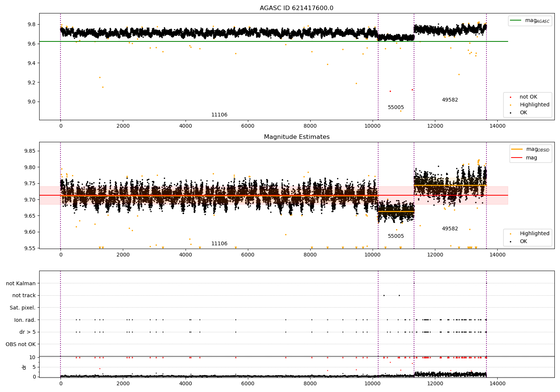Click the 9.55 y-tick in Magnitude Estimates plot
The image size is (560, 392).
29,248
